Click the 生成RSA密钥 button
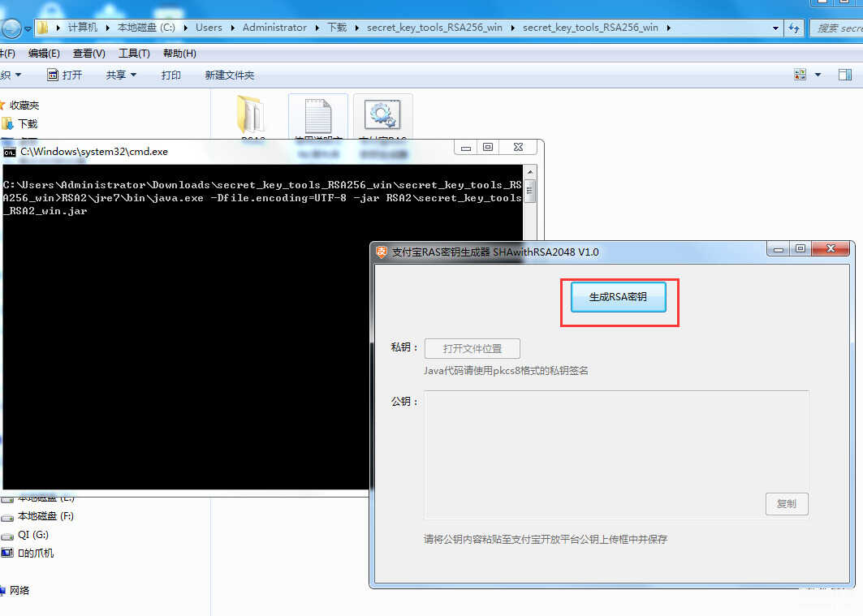Image resolution: width=863 pixels, height=616 pixels. 618,297
